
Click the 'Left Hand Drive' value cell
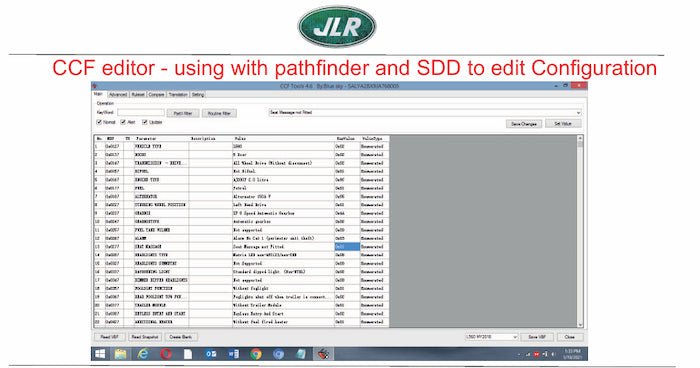tap(283, 205)
